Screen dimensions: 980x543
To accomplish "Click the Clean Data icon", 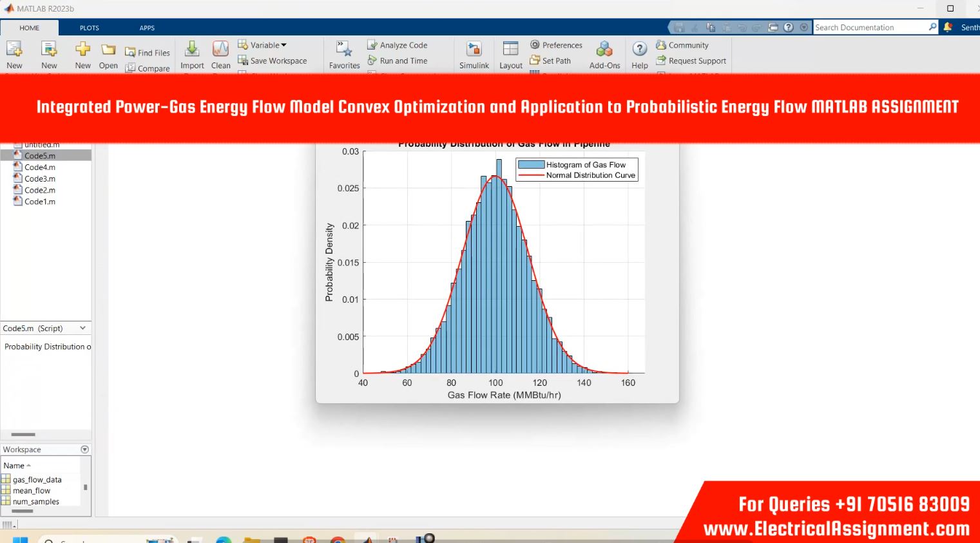I will 220,50.
